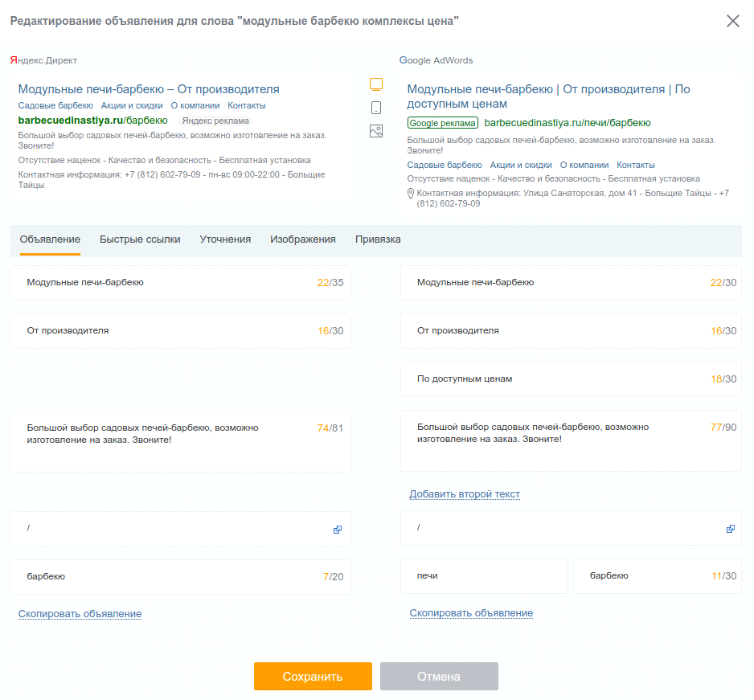Save the ad with Сохранить button
This screenshot has width=754, height=700.
[313, 677]
